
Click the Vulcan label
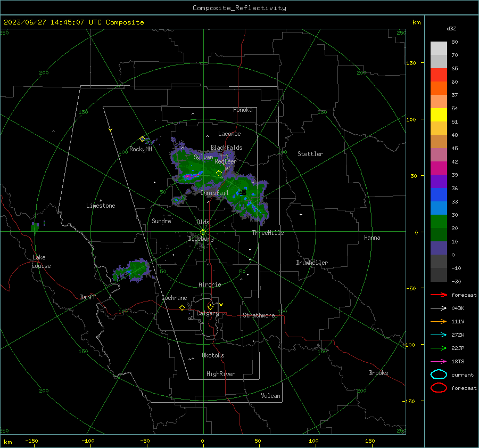tap(270, 396)
